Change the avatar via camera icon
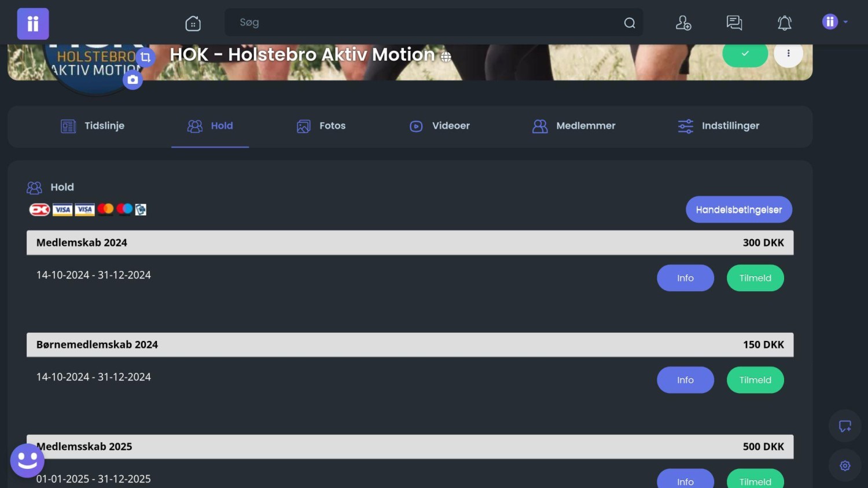This screenshot has height=488, width=868. [x=133, y=80]
